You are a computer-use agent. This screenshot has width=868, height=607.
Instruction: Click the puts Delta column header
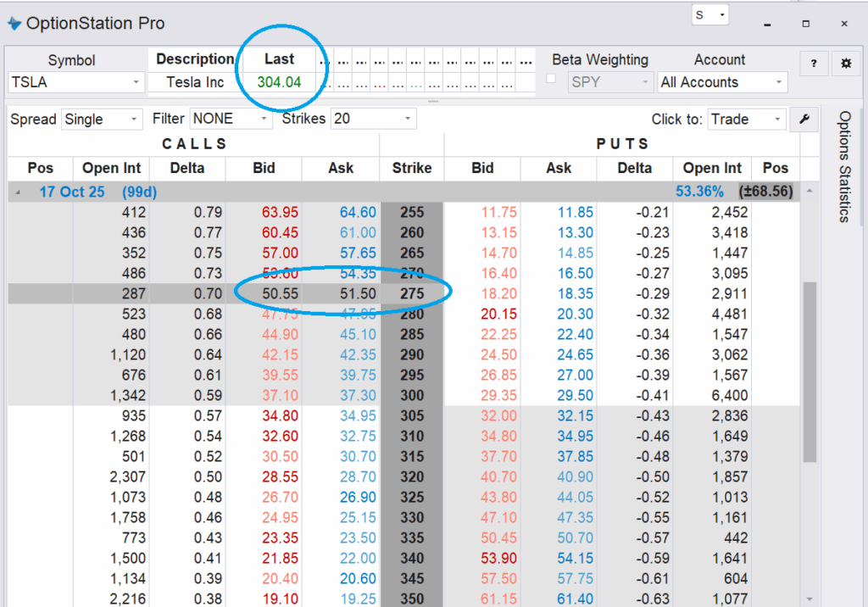pyautogui.click(x=634, y=168)
